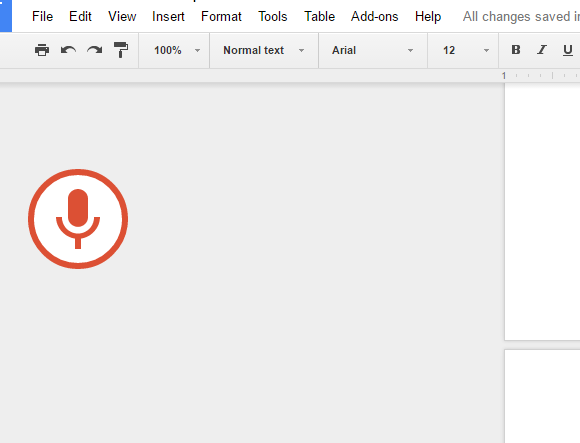Open the Format menu
This screenshot has width=580, height=443.
click(x=221, y=17)
